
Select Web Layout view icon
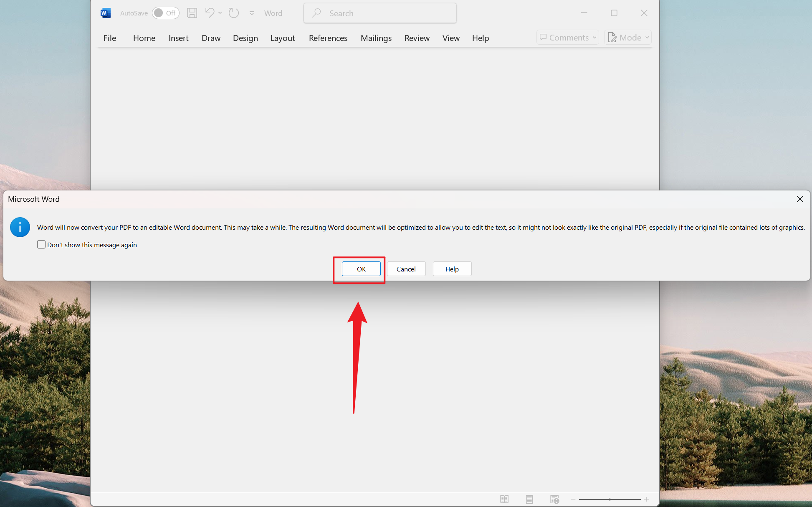point(554,499)
